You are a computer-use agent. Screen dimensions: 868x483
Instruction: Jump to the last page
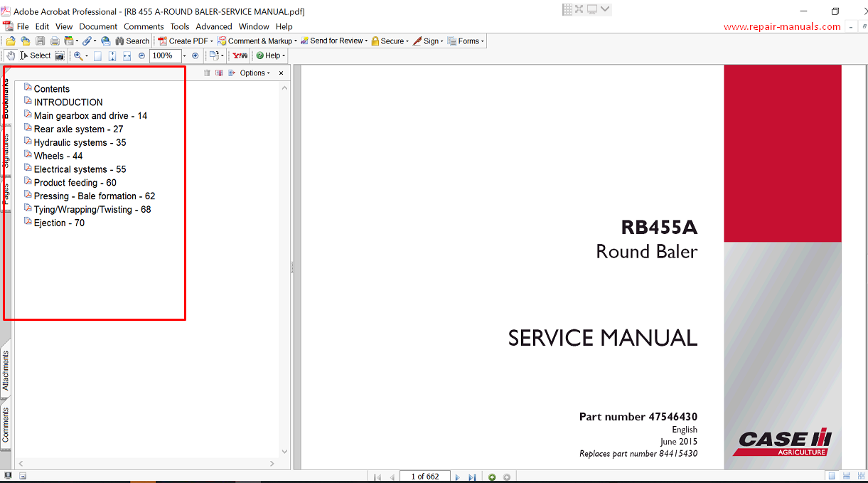471,477
